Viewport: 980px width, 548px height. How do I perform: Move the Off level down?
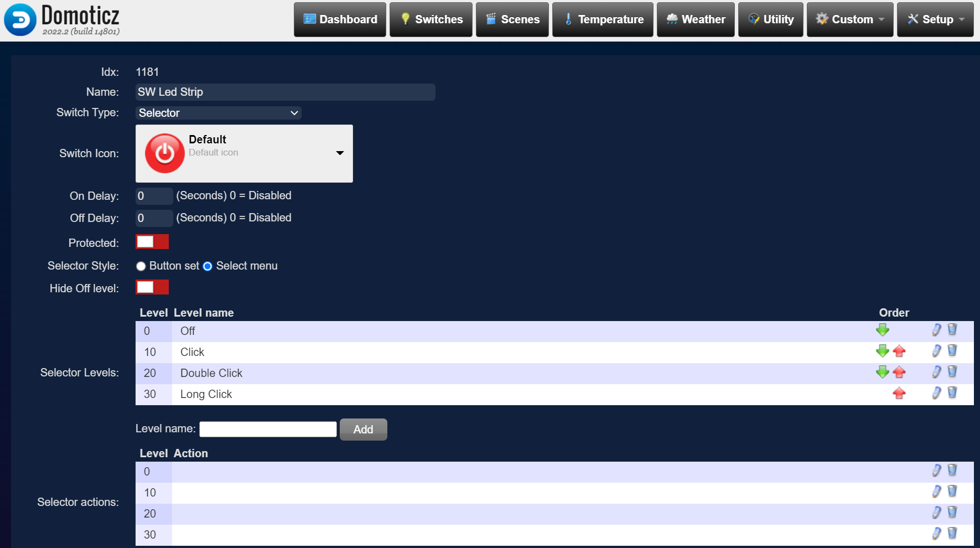coord(883,330)
